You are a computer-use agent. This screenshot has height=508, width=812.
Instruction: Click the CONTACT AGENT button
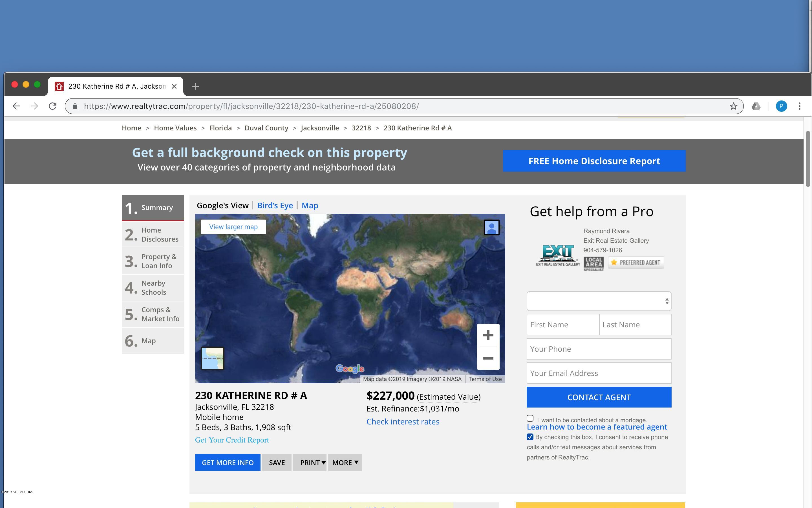coord(599,397)
